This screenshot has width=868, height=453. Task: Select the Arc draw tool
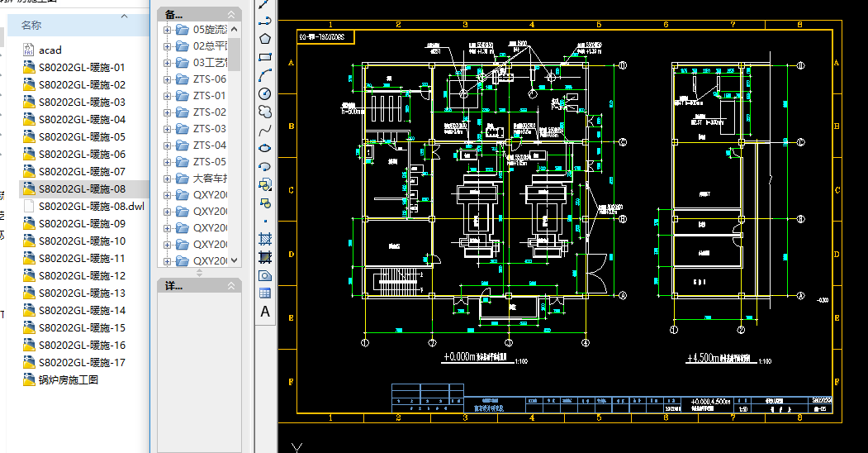pos(265,75)
